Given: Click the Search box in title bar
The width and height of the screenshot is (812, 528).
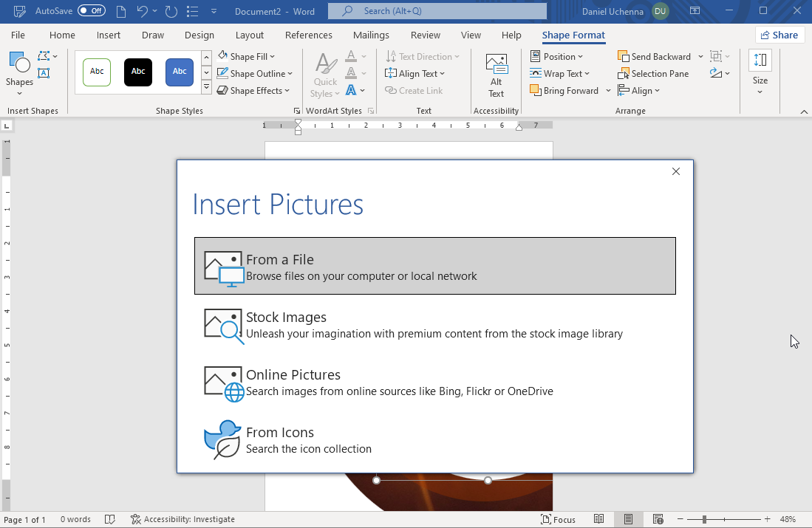Looking at the screenshot, I should click(437, 11).
